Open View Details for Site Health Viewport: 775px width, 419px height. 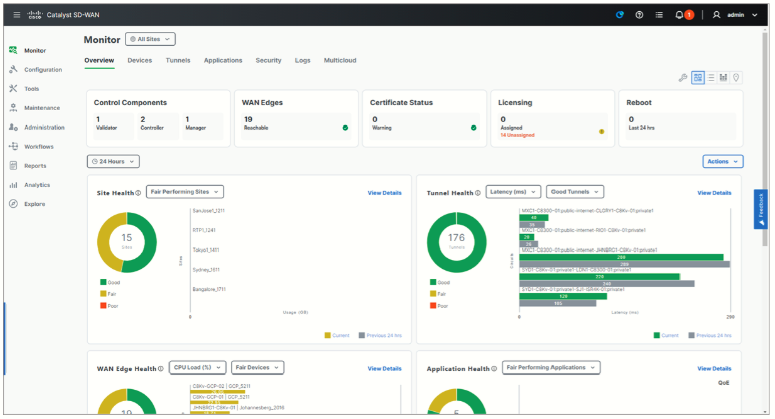385,193
